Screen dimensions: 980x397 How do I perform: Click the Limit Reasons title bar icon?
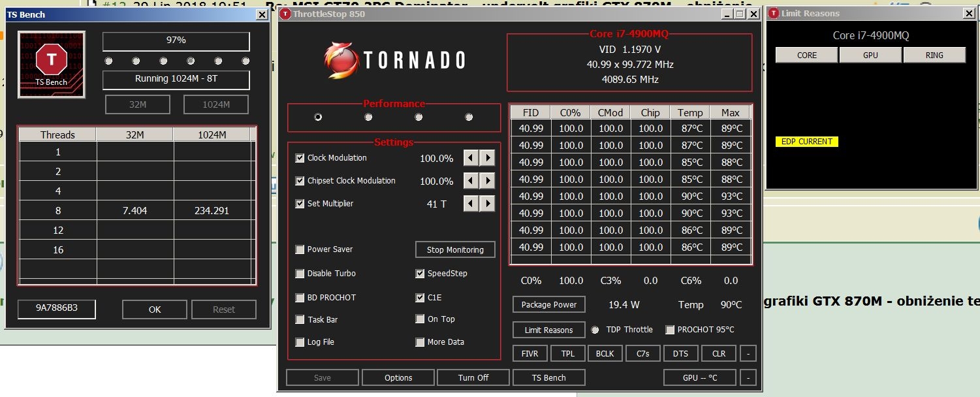[x=774, y=13]
